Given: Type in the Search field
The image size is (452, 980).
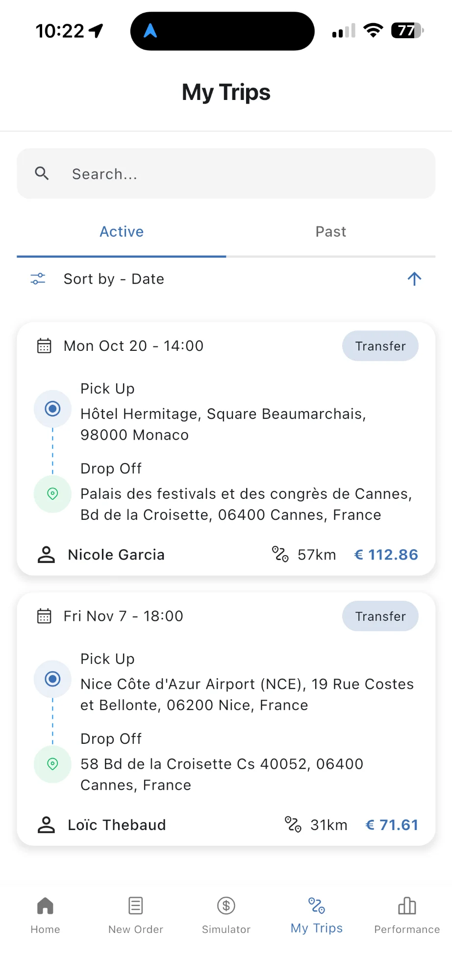Looking at the screenshot, I should (x=245, y=174).
